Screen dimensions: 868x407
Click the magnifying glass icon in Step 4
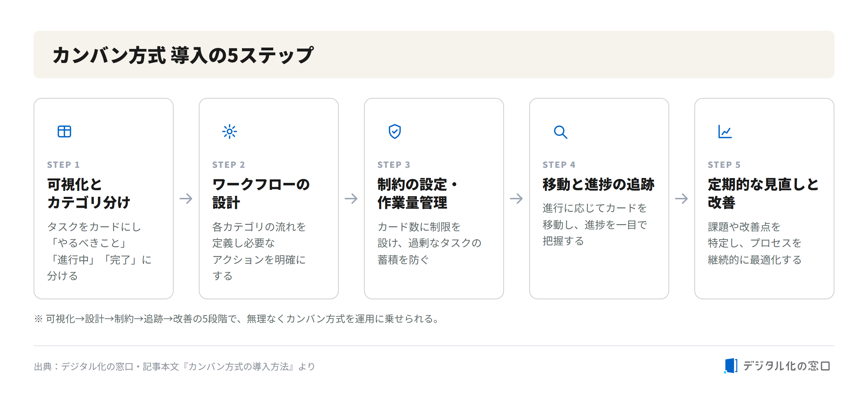point(560,132)
